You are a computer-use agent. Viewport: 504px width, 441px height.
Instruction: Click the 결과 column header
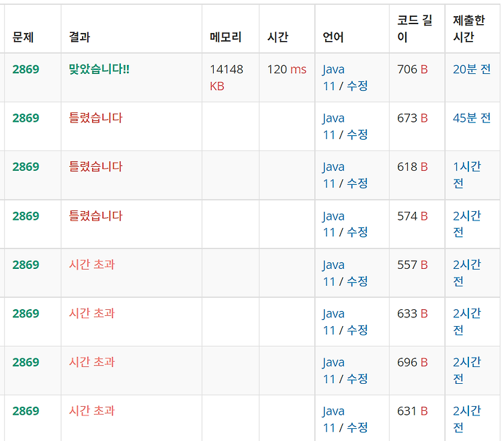pos(79,37)
